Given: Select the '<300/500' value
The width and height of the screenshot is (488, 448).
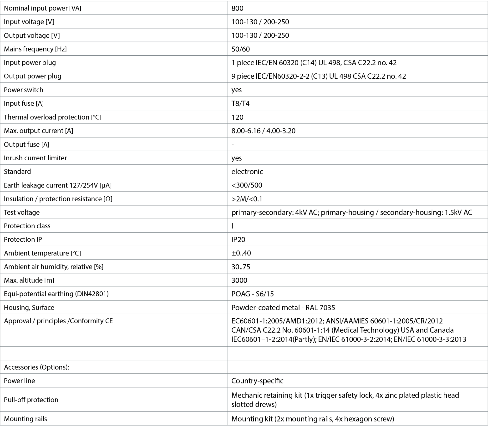Looking at the screenshot, I should point(247,185).
